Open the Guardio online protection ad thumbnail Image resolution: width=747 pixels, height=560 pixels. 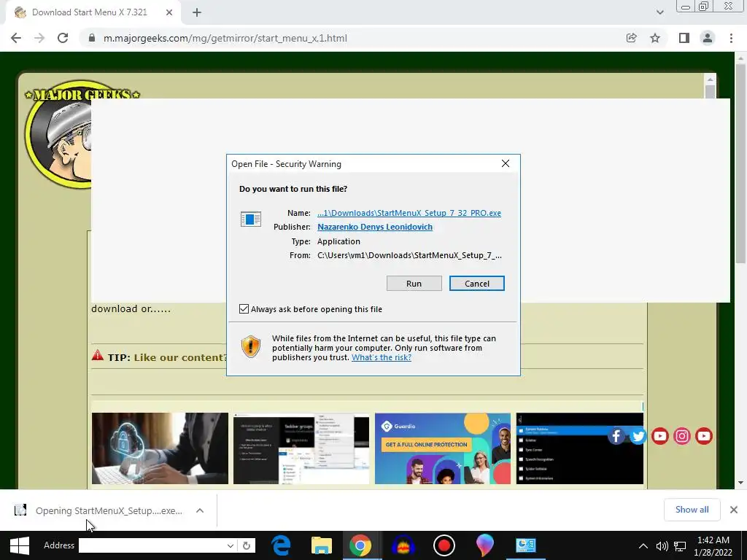pos(443,448)
